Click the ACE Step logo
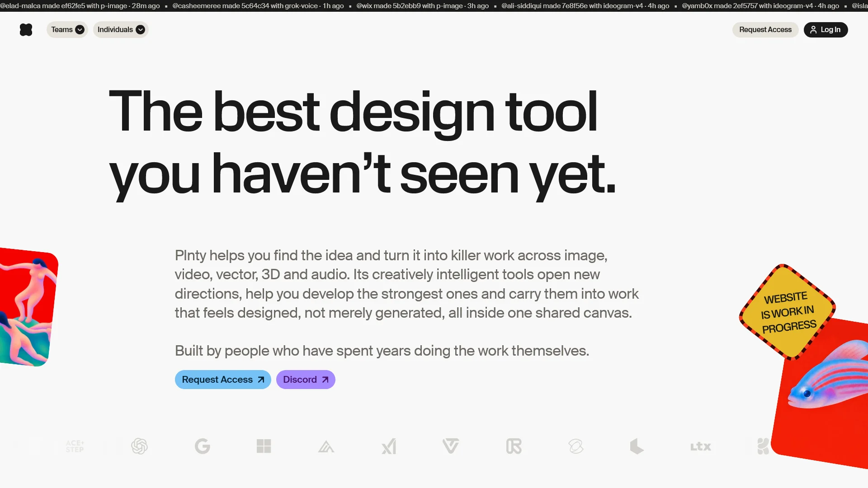 tap(75, 446)
